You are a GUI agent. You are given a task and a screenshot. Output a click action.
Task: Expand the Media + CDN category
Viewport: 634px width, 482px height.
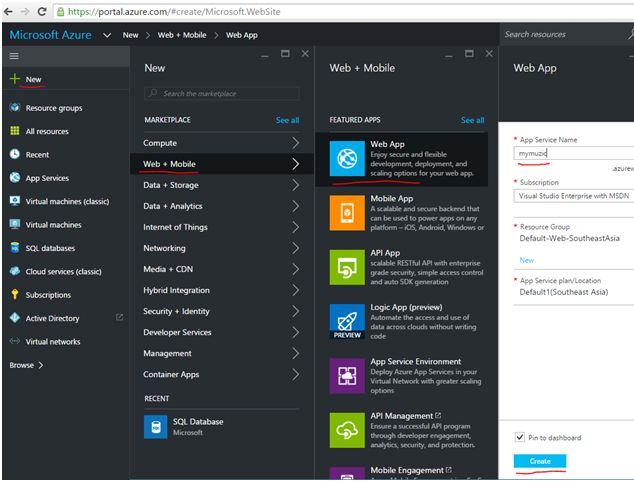tap(222, 269)
